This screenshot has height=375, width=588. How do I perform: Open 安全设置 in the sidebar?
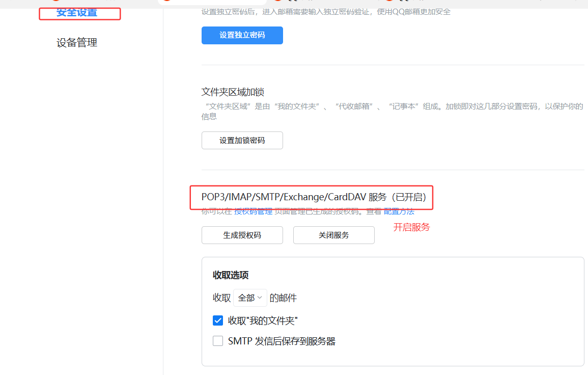77,13
